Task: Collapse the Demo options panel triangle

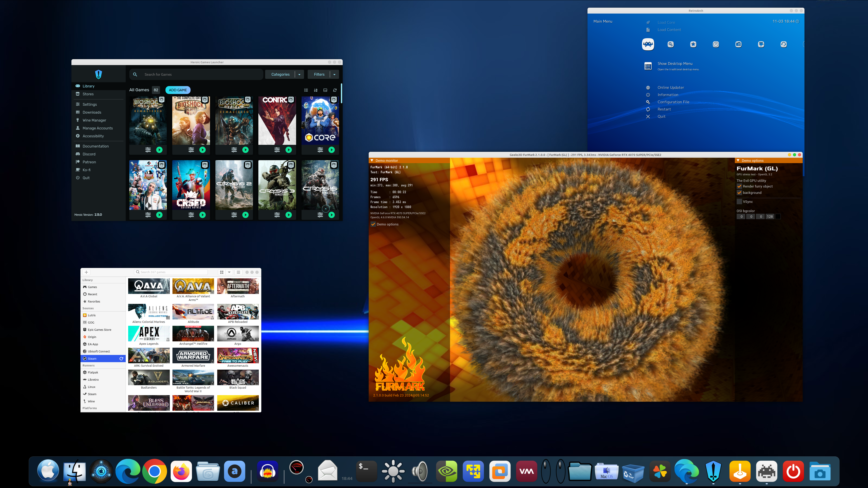Action: click(x=738, y=161)
